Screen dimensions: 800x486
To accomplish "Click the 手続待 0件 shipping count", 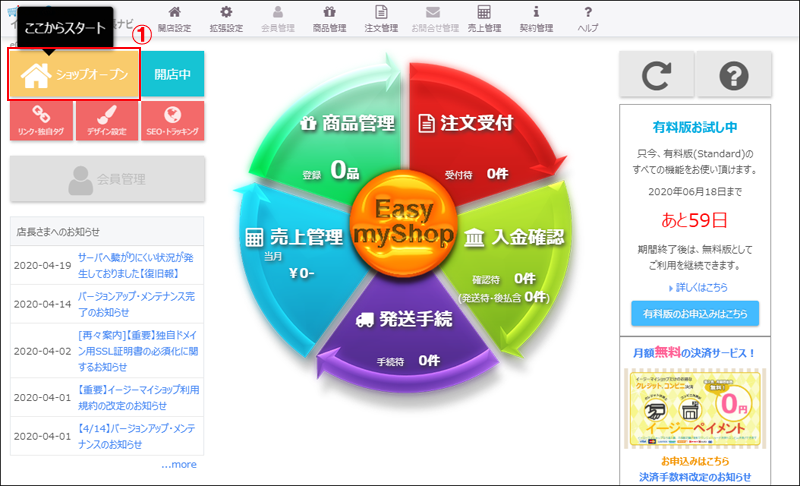I will 408,361.
